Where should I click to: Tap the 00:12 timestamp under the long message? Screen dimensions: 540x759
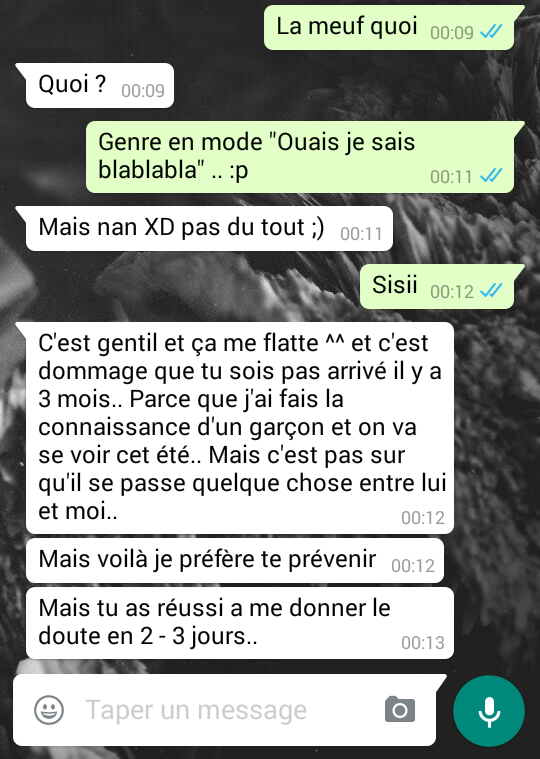423,517
